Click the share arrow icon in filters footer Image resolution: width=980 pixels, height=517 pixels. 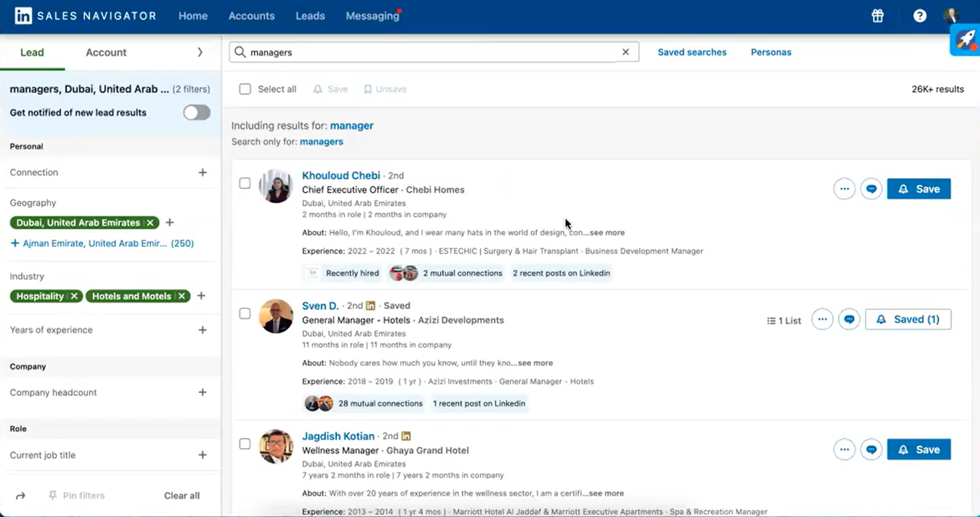click(x=21, y=496)
